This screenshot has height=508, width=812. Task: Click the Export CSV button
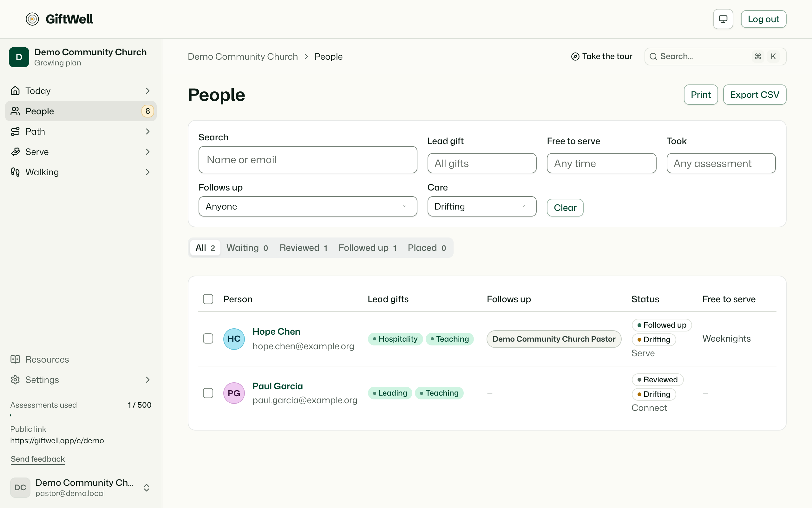point(755,95)
